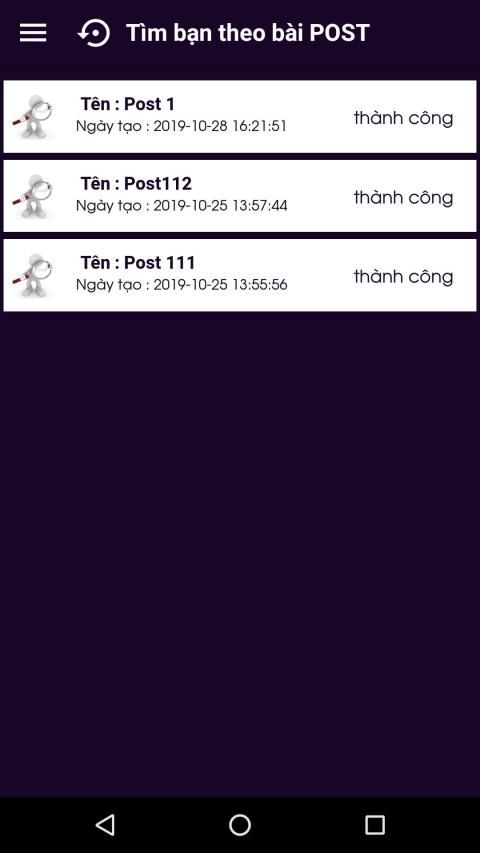The height and width of the screenshot is (853, 480).
Task: Tap 'thành công' status on Post 1
Action: [x=403, y=118]
